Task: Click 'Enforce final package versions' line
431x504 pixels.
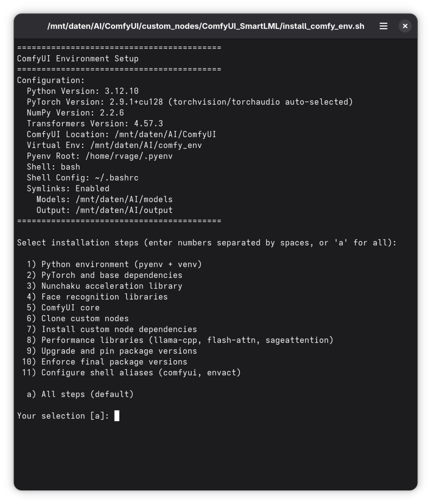Action: 105,362
